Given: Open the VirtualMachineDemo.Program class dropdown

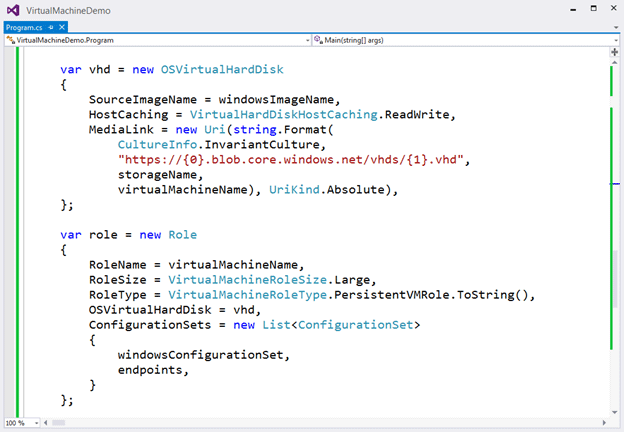Looking at the screenshot, I should point(158,40).
